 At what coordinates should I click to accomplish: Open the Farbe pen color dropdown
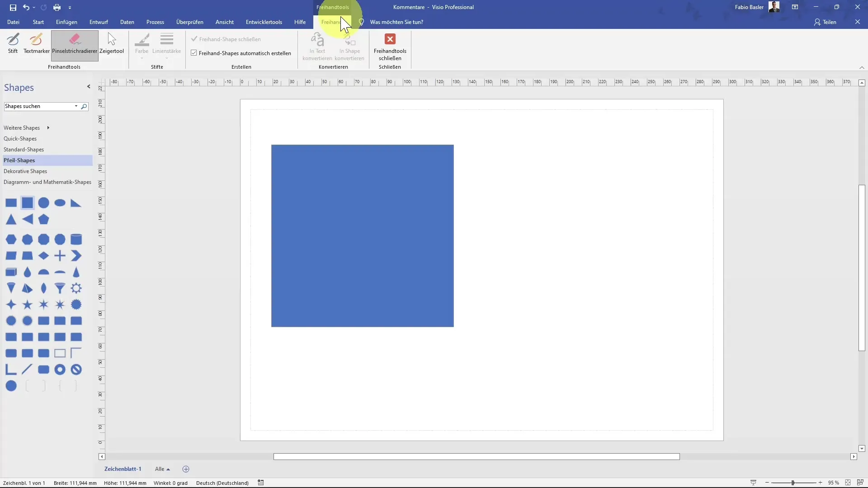[142, 46]
